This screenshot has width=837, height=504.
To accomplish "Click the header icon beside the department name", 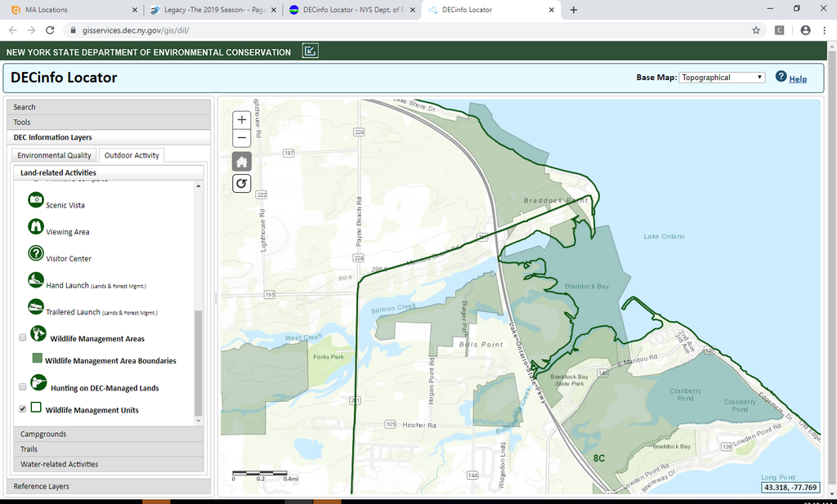I will (310, 51).
